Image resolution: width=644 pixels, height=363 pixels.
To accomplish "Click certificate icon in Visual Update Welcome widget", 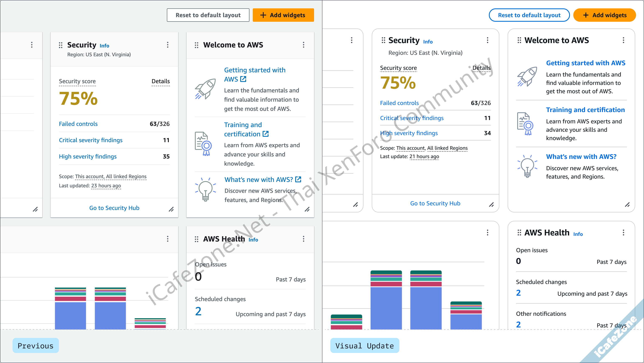I will 525,124.
